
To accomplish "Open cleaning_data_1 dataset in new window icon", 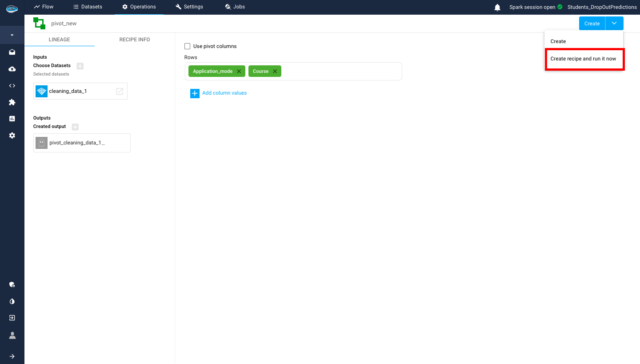I will 120,91.
